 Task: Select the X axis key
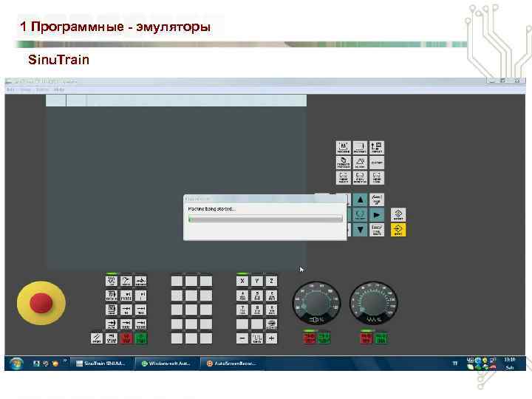[x=242, y=281]
